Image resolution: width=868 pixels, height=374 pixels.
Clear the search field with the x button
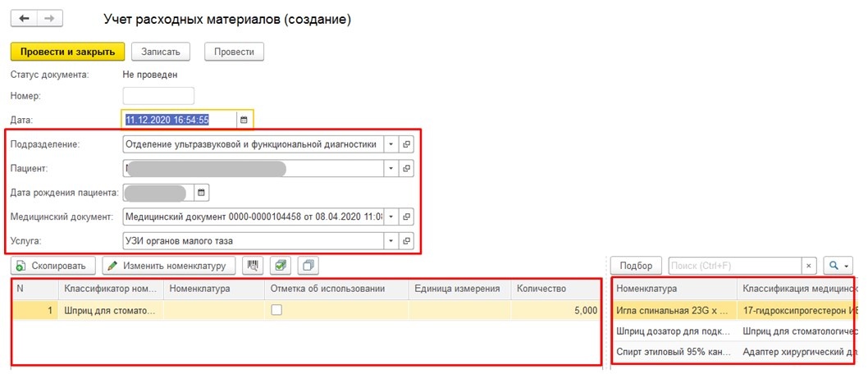click(809, 266)
